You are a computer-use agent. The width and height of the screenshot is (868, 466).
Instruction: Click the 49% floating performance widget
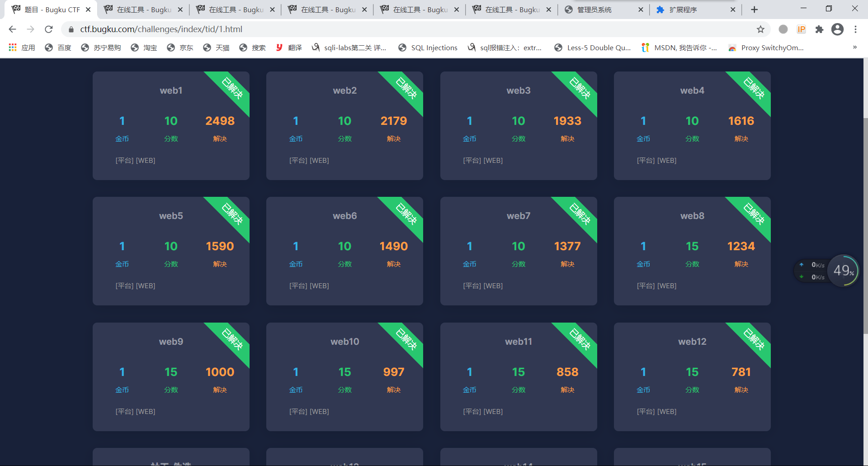pyautogui.click(x=844, y=271)
